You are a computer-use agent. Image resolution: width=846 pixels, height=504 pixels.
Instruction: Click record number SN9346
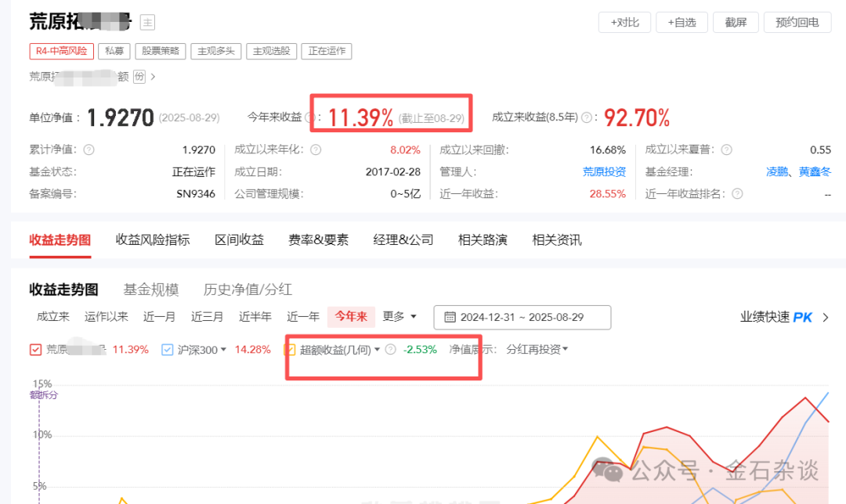(x=196, y=193)
